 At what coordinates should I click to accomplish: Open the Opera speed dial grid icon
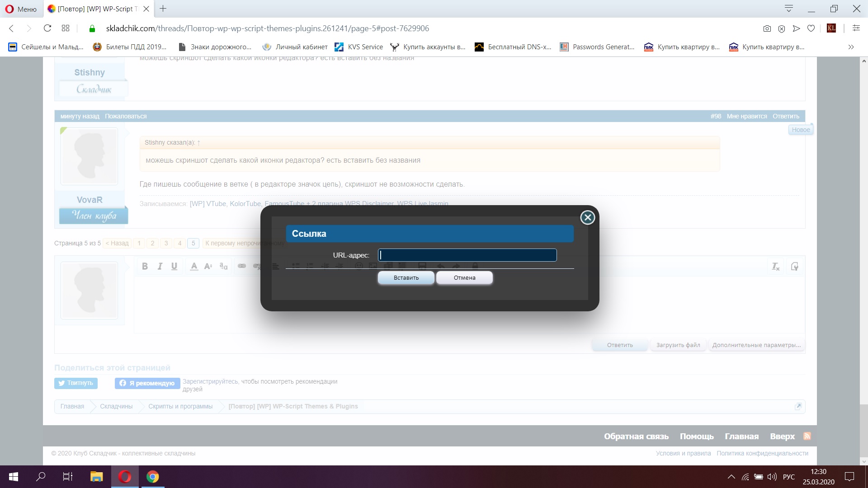pyautogui.click(x=66, y=28)
